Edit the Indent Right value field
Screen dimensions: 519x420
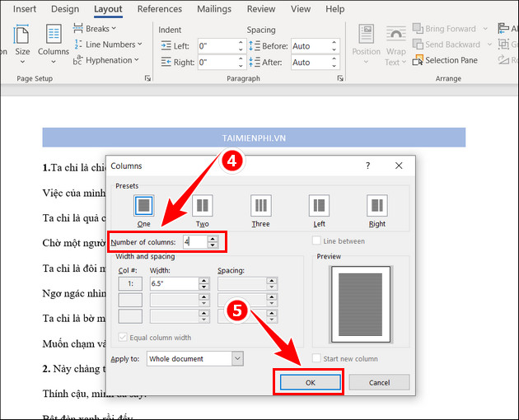(217, 63)
